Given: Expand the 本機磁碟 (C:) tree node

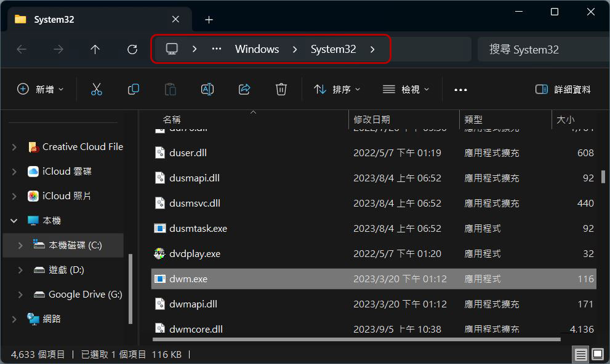Looking at the screenshot, I should [20, 245].
